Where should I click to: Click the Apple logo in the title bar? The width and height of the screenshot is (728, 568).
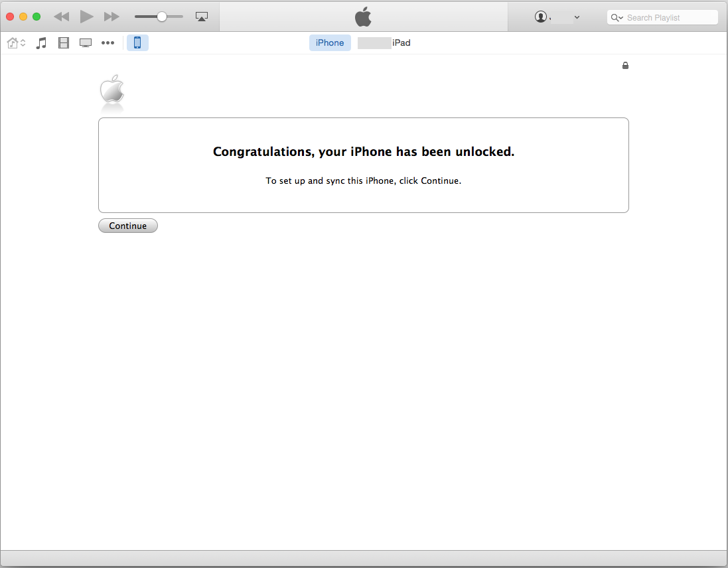click(363, 17)
